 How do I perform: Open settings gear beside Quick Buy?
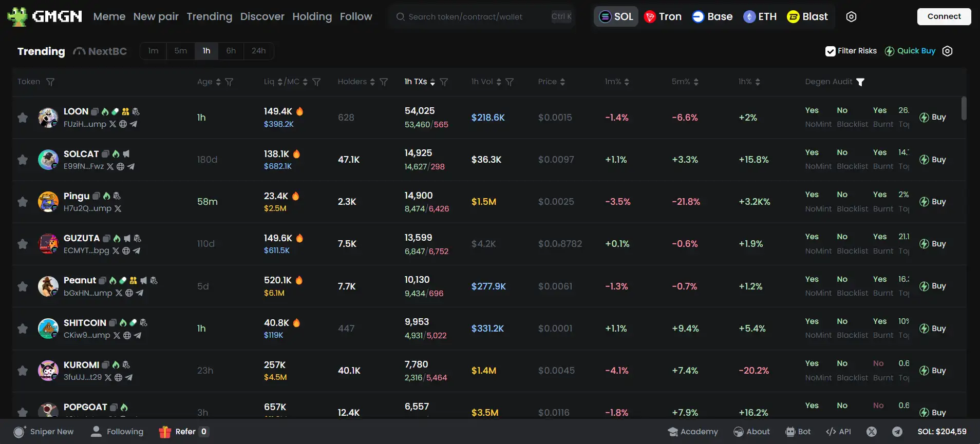tap(948, 51)
